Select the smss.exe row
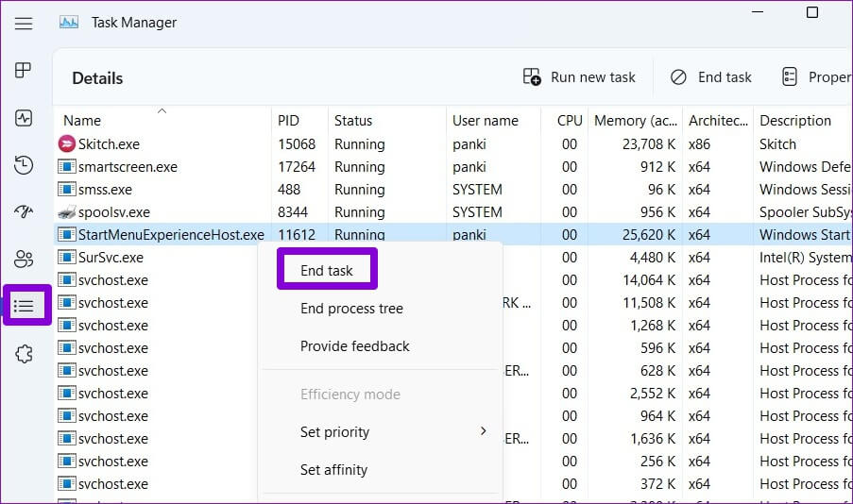Screen dimensions: 853x504 click(x=453, y=189)
